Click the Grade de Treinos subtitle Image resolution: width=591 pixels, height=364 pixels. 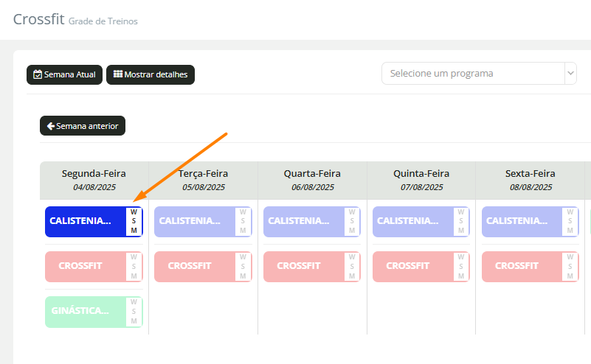point(103,21)
